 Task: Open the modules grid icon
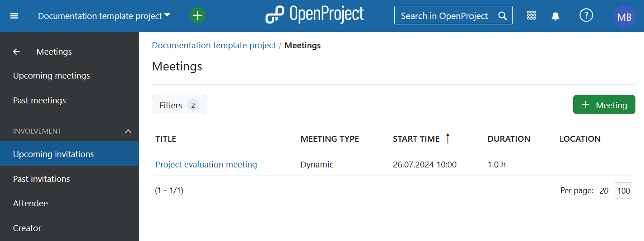click(532, 16)
